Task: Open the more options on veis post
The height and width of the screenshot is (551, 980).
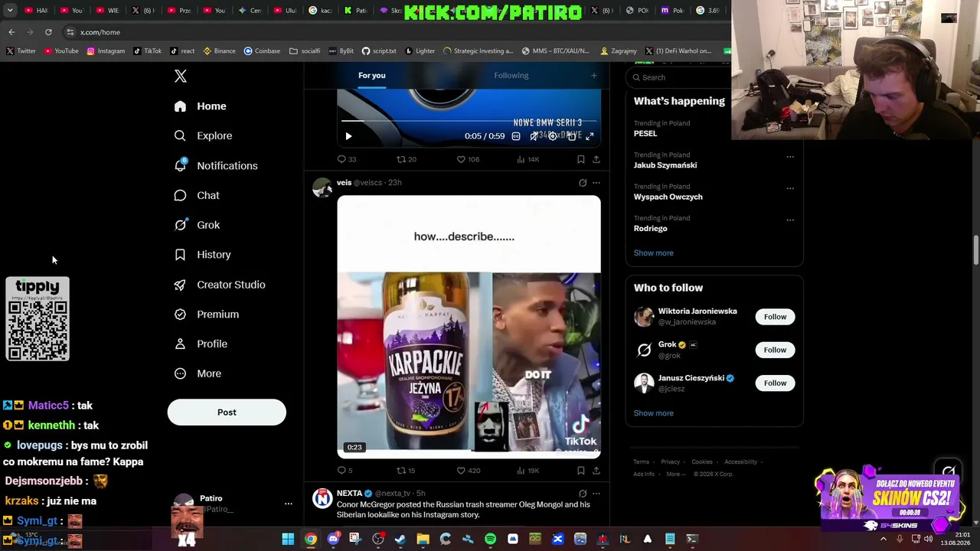Action: tap(596, 183)
